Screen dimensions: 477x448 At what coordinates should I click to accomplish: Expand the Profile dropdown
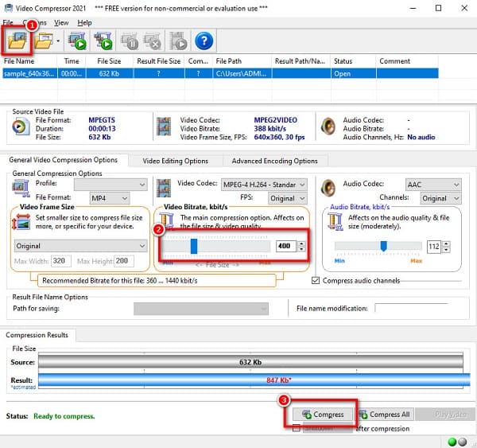[111, 185]
